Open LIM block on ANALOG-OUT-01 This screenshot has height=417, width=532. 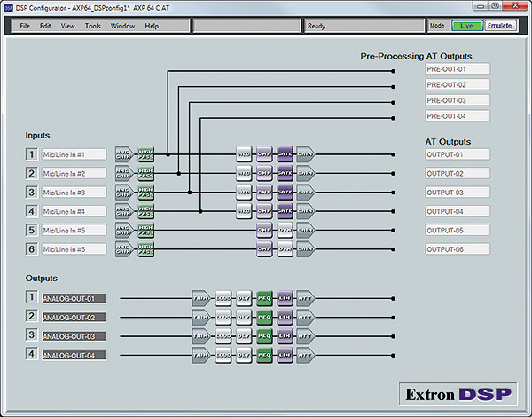coord(285,298)
